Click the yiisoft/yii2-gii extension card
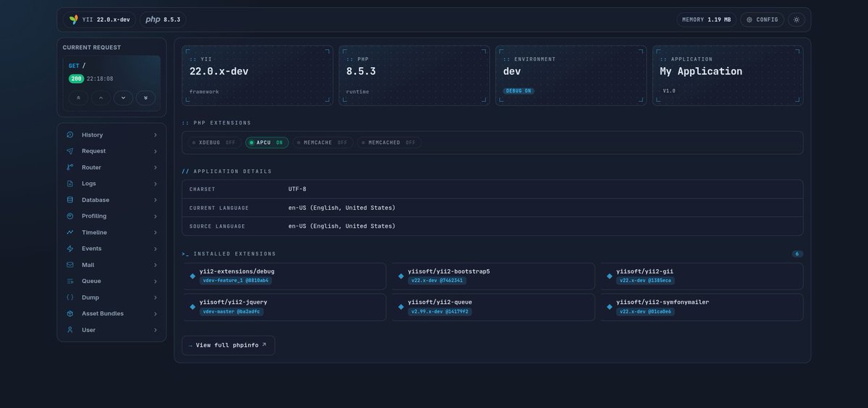The width and height of the screenshot is (868, 408). (x=702, y=276)
